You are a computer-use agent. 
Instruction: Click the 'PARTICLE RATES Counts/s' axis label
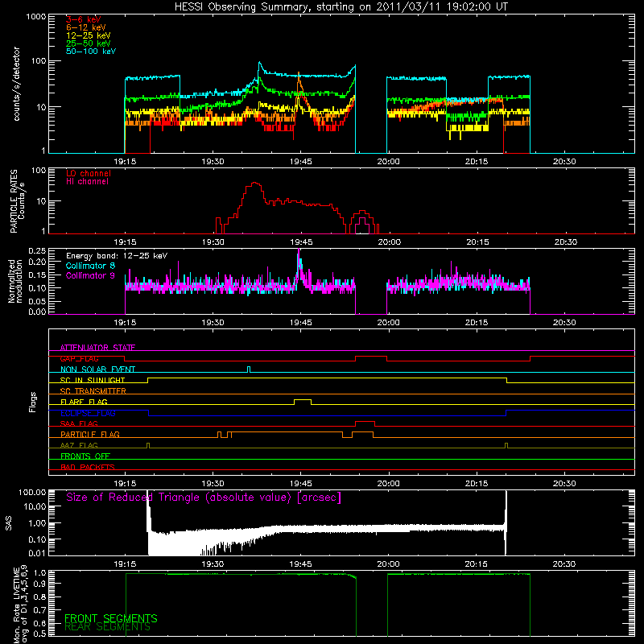coord(17,200)
